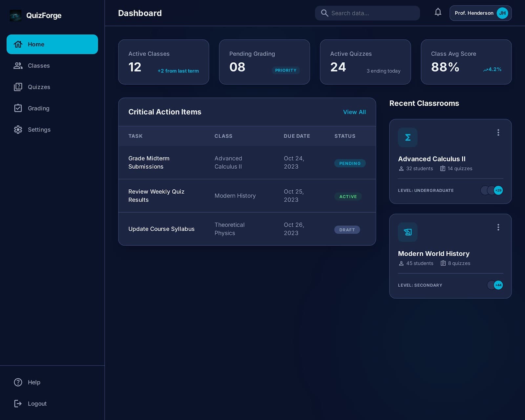Screen dimensions: 525x420
Task: Open the Prof. Henderson profile menu
Action: [481, 13]
